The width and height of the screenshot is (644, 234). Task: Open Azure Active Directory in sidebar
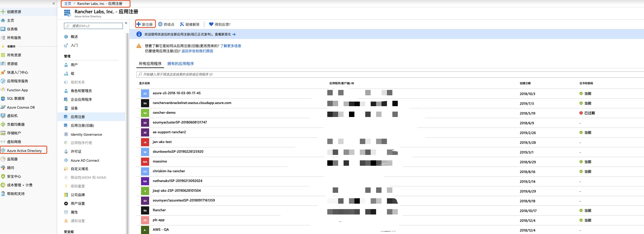pos(24,150)
